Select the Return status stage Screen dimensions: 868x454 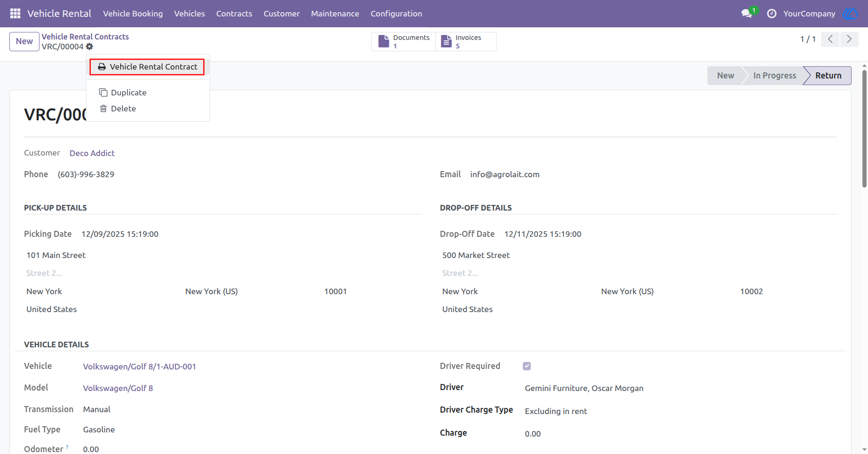click(828, 76)
